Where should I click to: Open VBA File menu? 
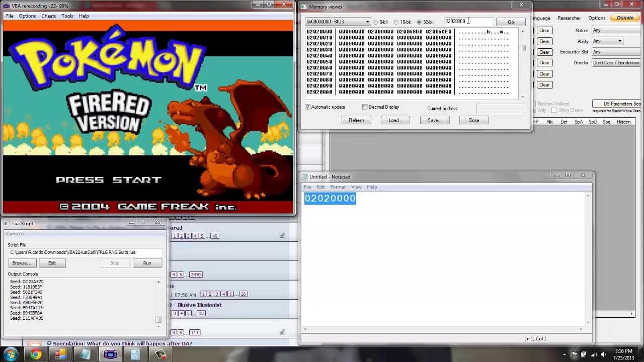pos(10,16)
